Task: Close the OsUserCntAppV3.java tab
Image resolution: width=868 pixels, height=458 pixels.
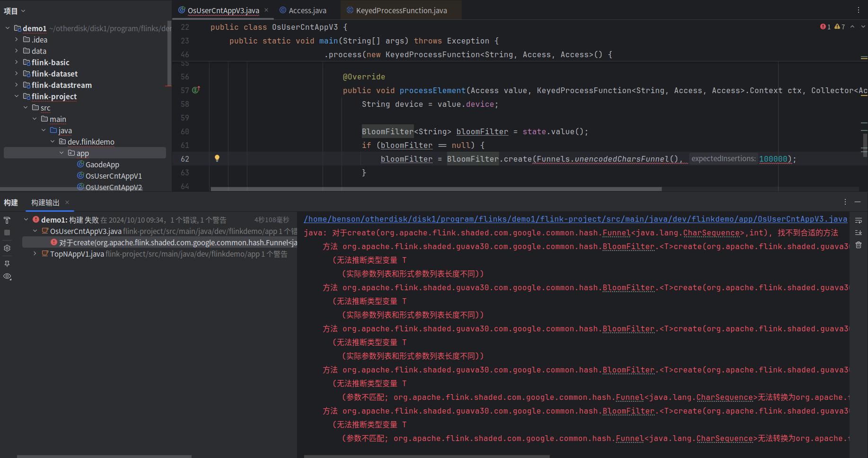Action: [x=266, y=10]
